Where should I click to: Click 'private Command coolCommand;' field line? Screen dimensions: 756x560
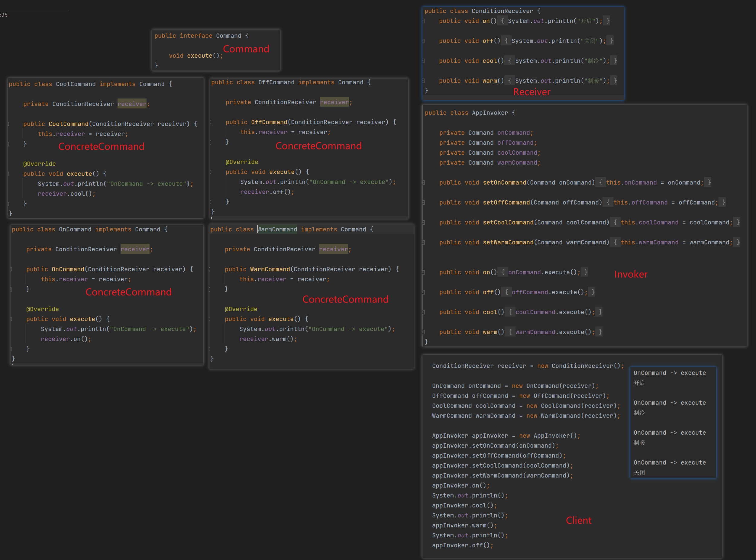[490, 153]
